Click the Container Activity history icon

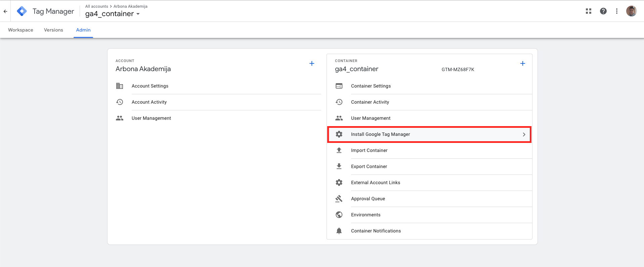point(339,102)
